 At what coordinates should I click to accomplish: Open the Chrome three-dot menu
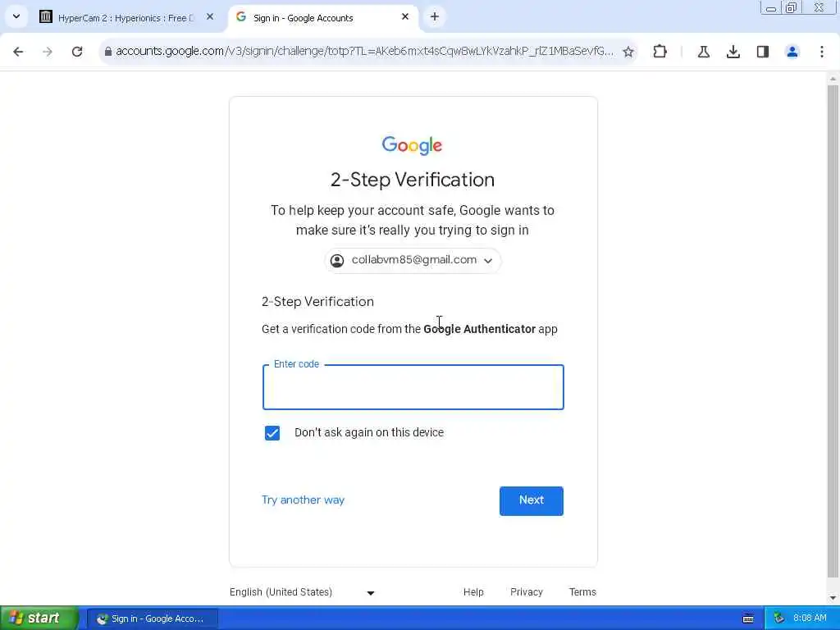[822, 52]
